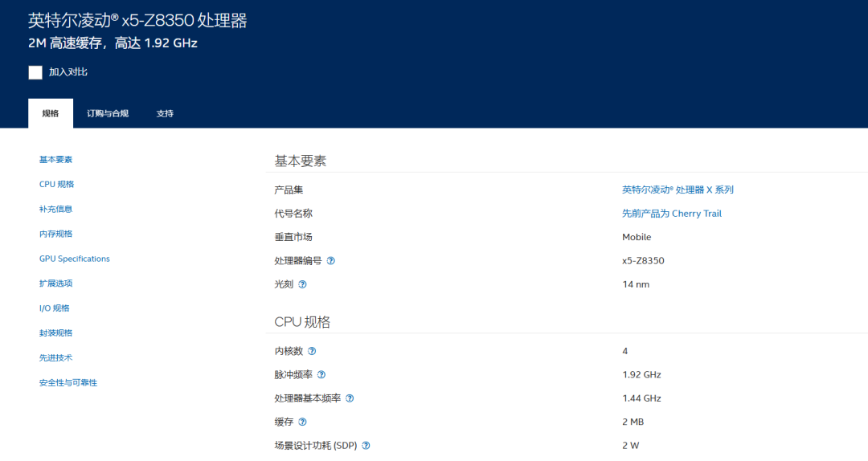Viewport: 868px width, 461px height.
Task: Open the 支持 tab
Action: (x=165, y=113)
